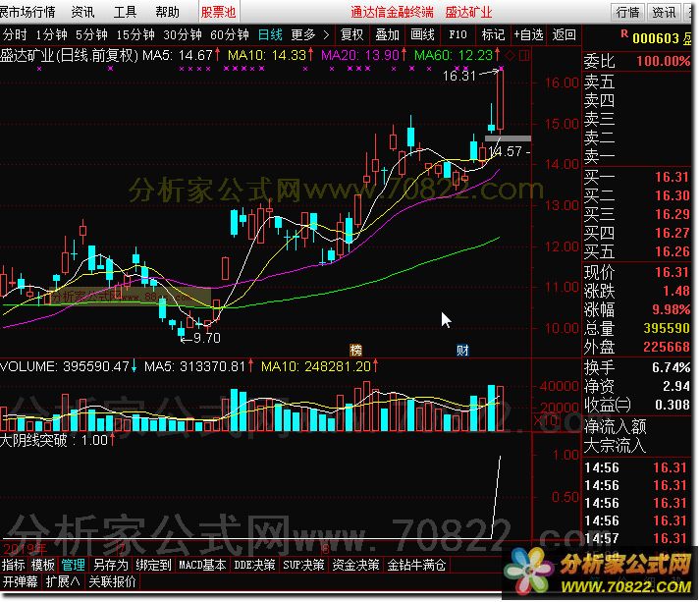Select the 30分钟 period
Image resolution: width=700 pixels, height=602 pixels.
coord(183,34)
